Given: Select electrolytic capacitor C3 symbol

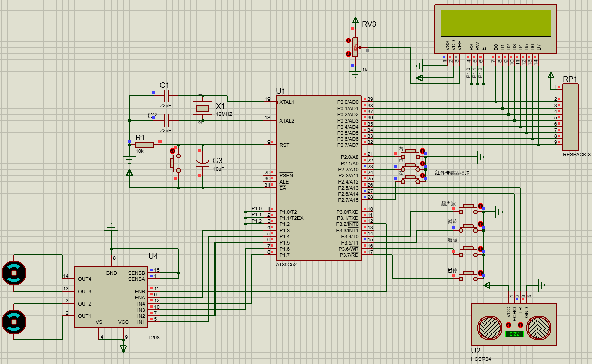Looking at the screenshot, I should click(x=203, y=162).
